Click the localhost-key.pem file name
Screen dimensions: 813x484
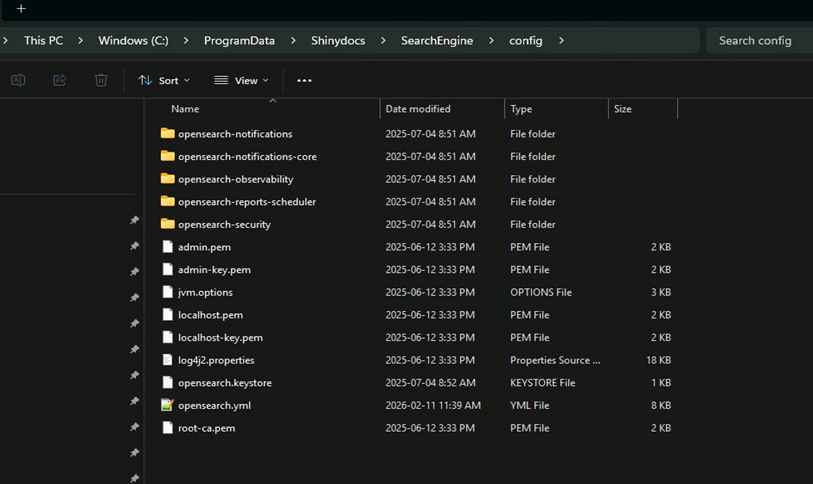pos(220,338)
